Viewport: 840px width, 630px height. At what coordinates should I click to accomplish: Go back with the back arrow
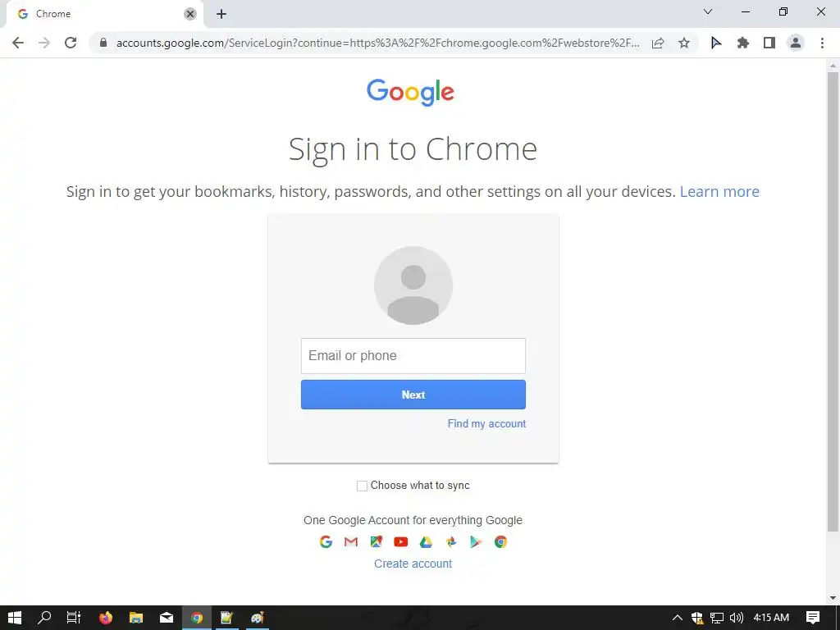click(18, 43)
